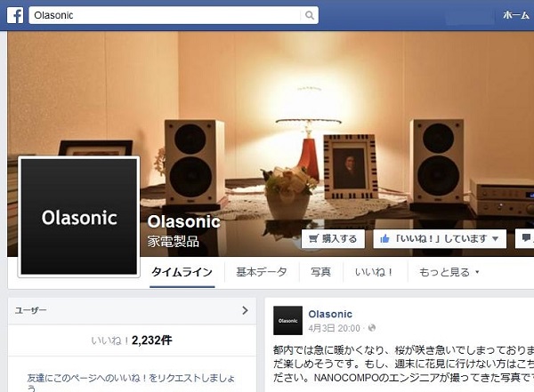This screenshot has height=392, width=534.
Task: Click the message bubble icon button
Action: [x=526, y=238]
